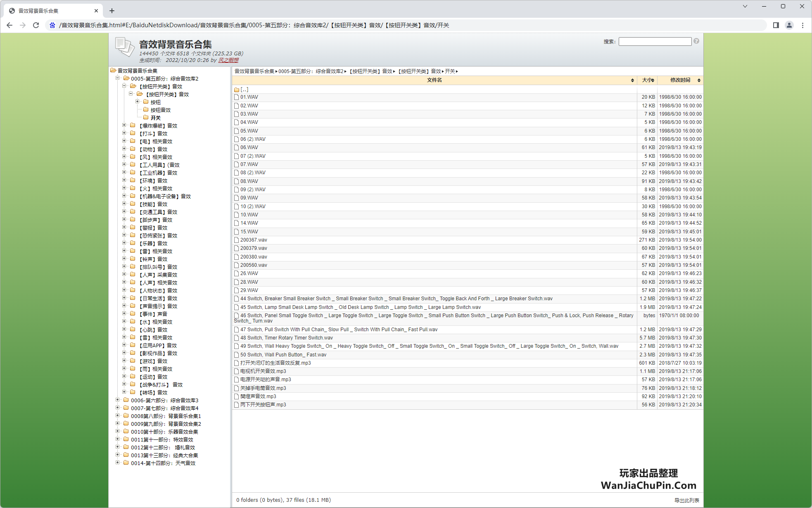This screenshot has height=508, width=812.
Task: Expand 0014-第十四部分：天气音效 node
Action: coord(118,463)
